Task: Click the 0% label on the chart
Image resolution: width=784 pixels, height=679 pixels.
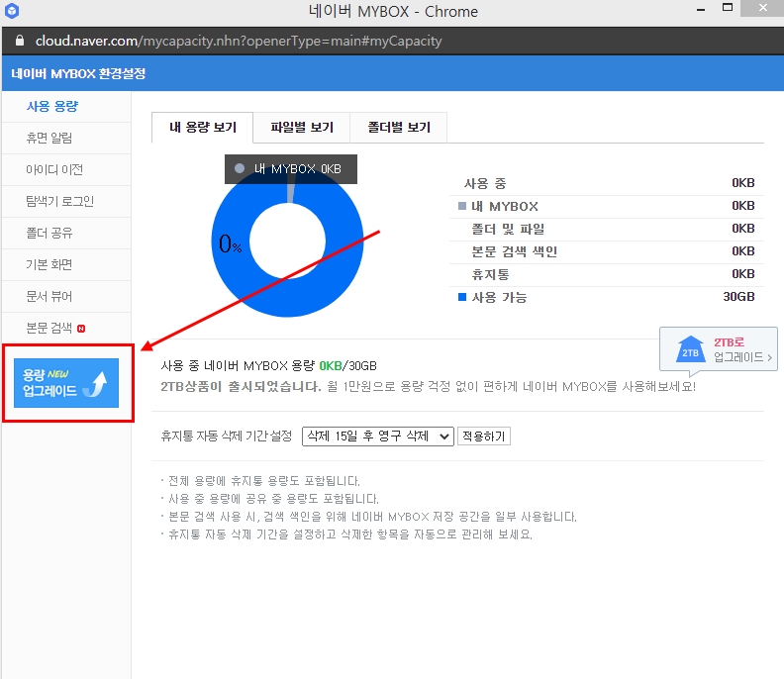Action: pyautogui.click(x=230, y=244)
